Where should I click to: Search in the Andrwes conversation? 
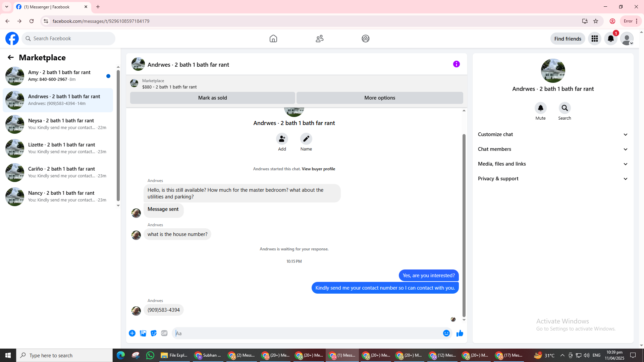[565, 108]
